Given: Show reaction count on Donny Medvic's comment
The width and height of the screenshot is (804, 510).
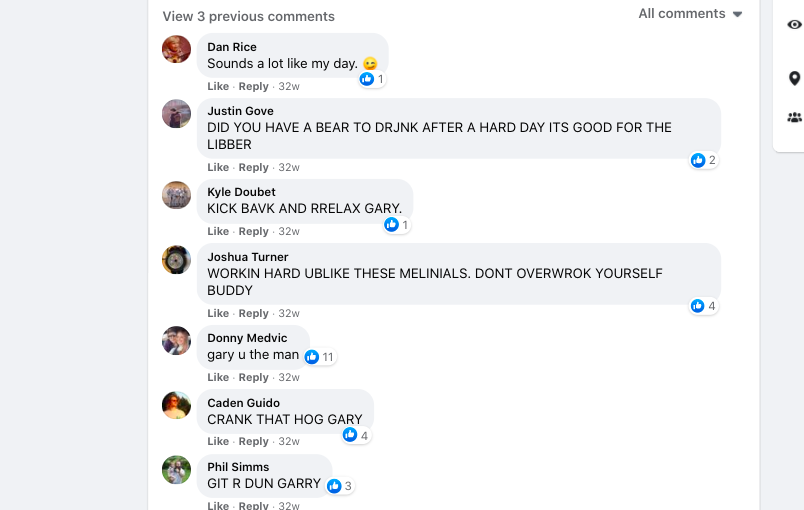Looking at the screenshot, I should [x=320, y=357].
